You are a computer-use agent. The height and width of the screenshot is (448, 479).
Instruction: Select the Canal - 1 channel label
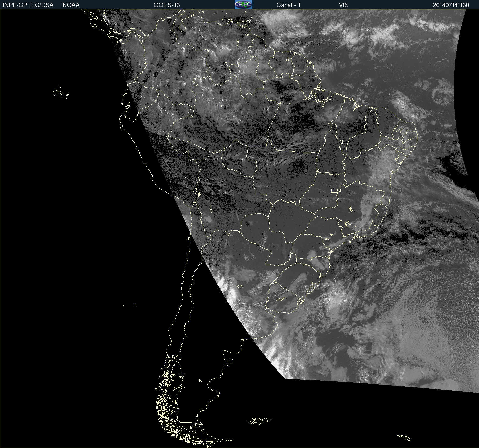pos(288,5)
